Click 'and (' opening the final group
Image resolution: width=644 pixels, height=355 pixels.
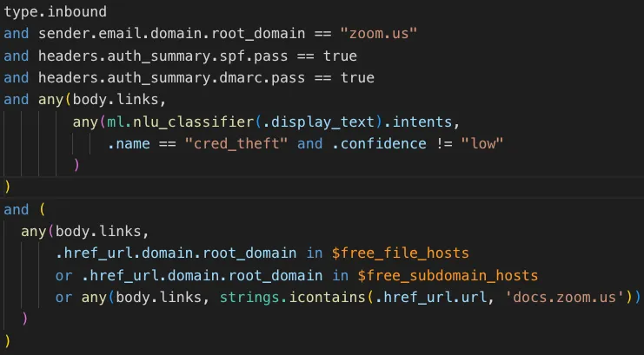click(24, 210)
